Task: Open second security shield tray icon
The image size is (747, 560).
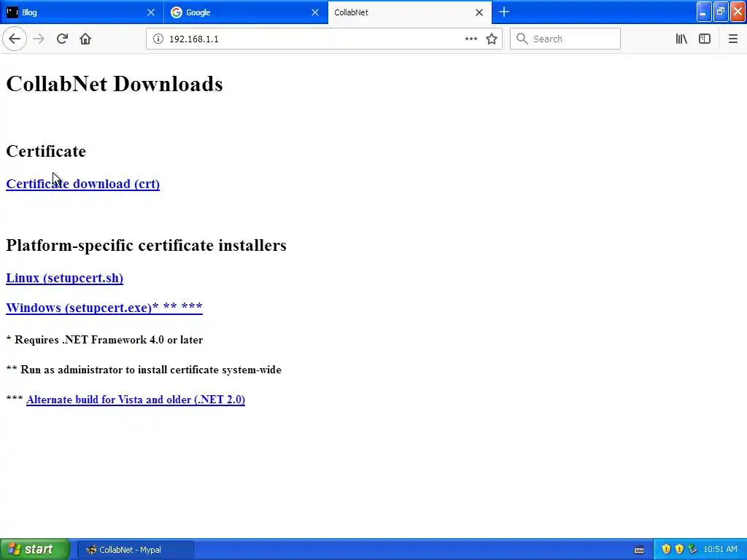Action: [679, 550]
